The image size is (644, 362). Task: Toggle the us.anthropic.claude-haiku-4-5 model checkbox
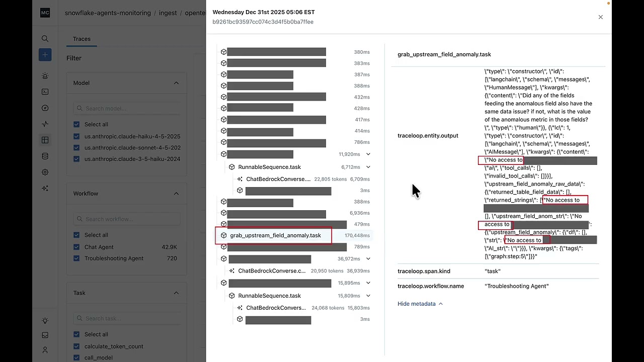coord(76,136)
